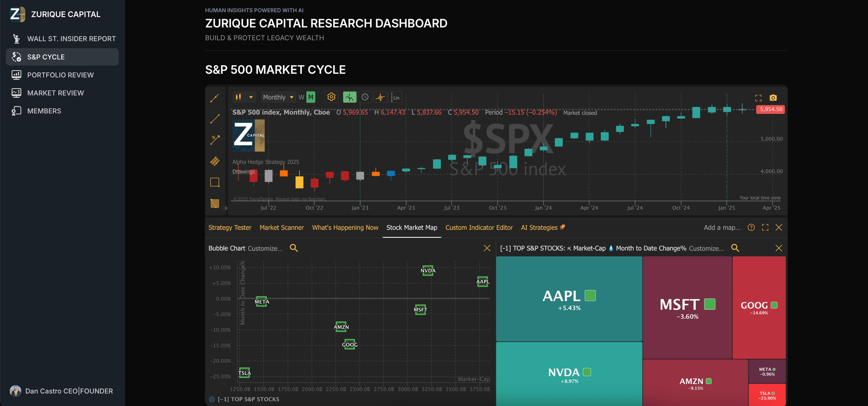The width and height of the screenshot is (868, 406).
Task: Go to Portfolio Review in the sidebar
Action: pos(60,75)
